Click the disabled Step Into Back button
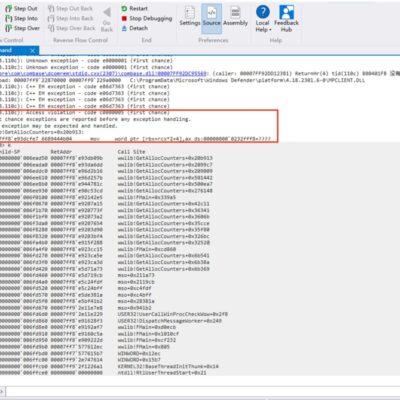Image resolution: width=400 pixels, height=400 pixels. pyautogui.click(x=71, y=18)
